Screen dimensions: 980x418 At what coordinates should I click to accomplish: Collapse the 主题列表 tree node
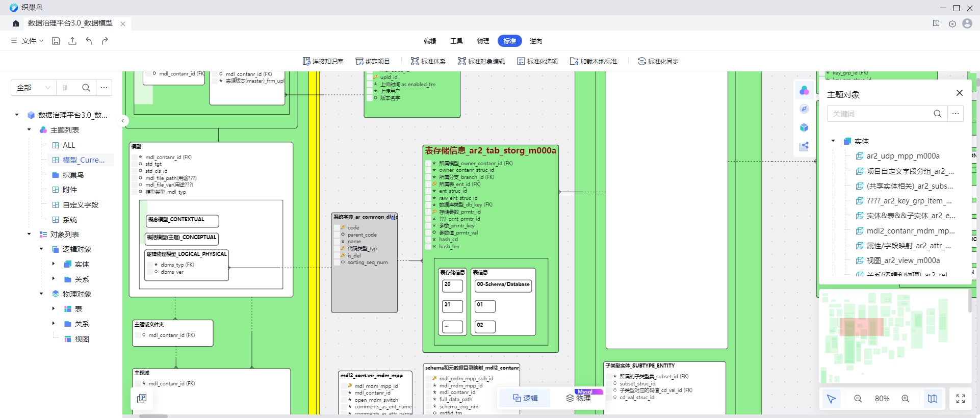click(29, 130)
